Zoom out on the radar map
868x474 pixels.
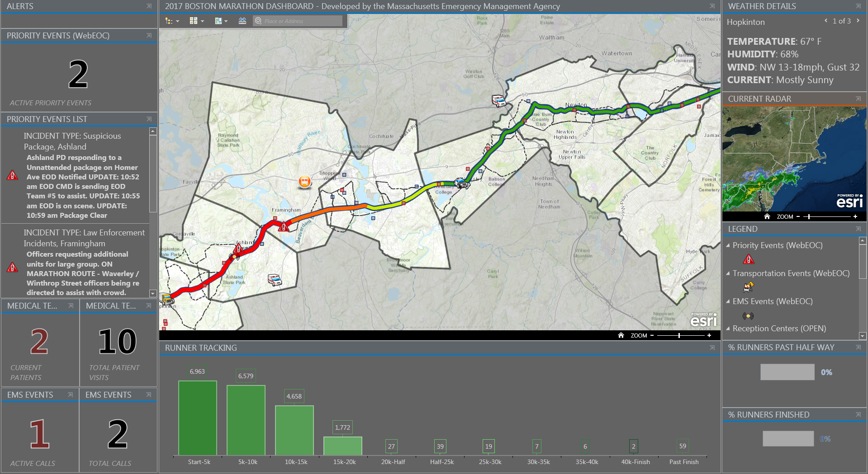tap(798, 216)
